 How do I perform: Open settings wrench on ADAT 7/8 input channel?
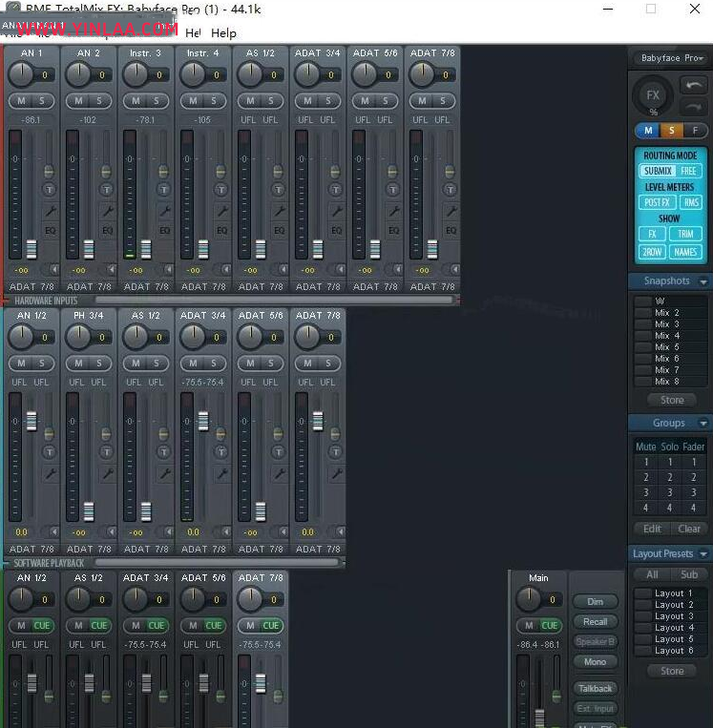coord(451,211)
